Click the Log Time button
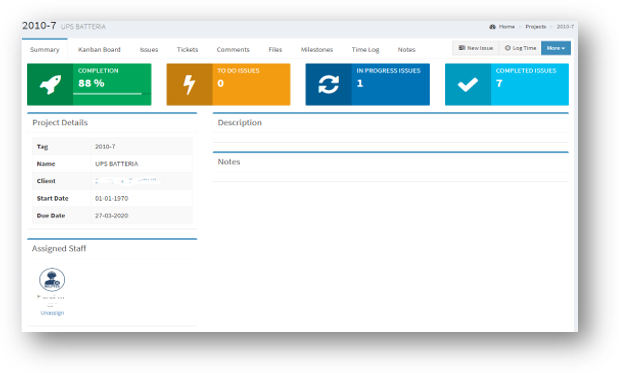Image resolution: width=619 pixels, height=373 pixels. point(520,48)
